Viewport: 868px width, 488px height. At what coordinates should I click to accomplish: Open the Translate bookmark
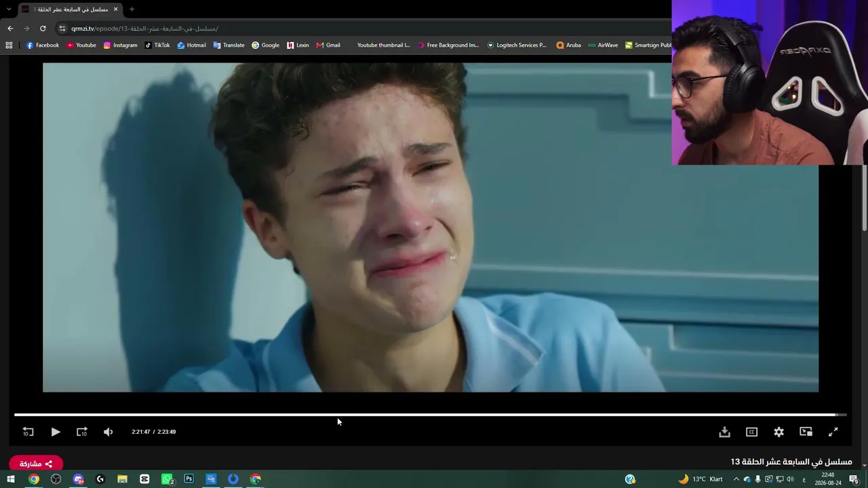coord(229,45)
